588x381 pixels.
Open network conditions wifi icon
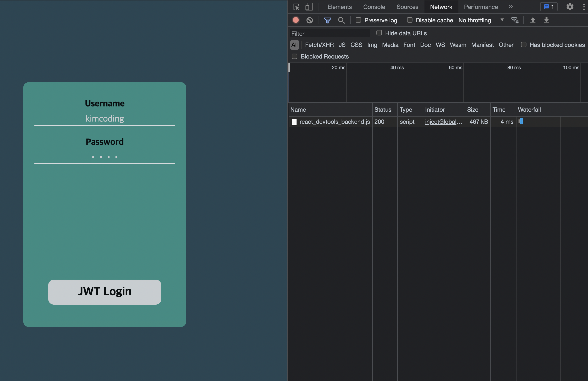pos(514,20)
